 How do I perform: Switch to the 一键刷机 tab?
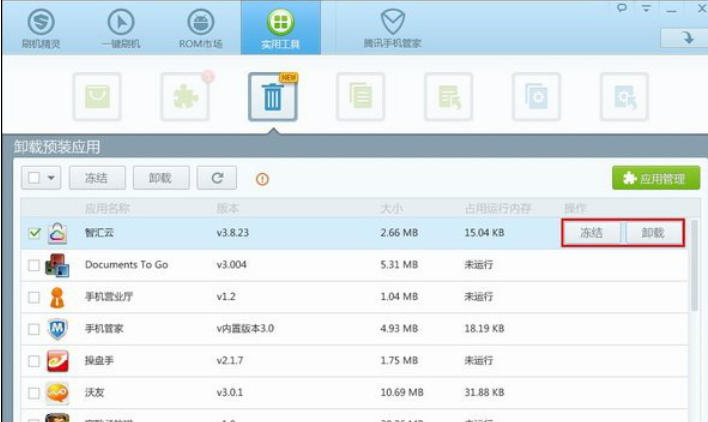click(x=119, y=28)
